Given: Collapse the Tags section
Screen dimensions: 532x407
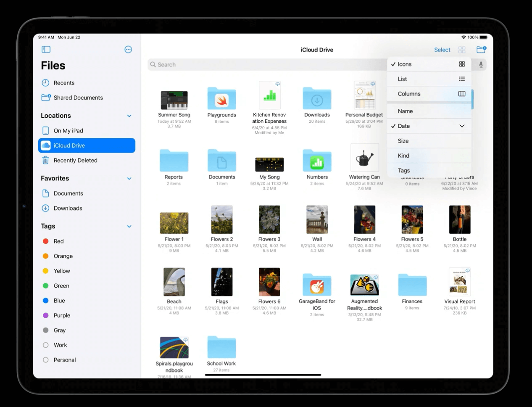Looking at the screenshot, I should tap(129, 227).
